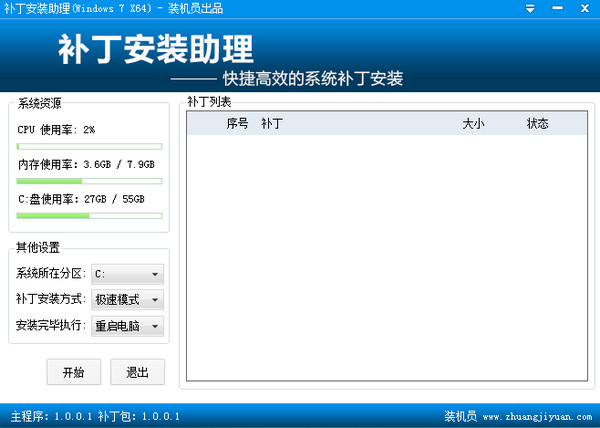The image size is (600, 428).
Task: Minimize the 补丁安装助理 window
Action: coord(556,8)
